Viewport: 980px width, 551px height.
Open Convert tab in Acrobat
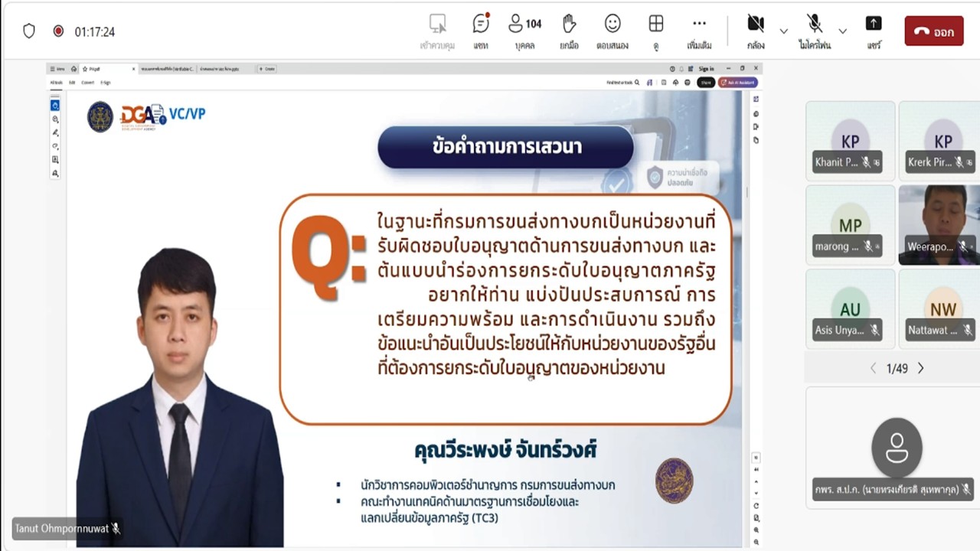[x=87, y=82]
